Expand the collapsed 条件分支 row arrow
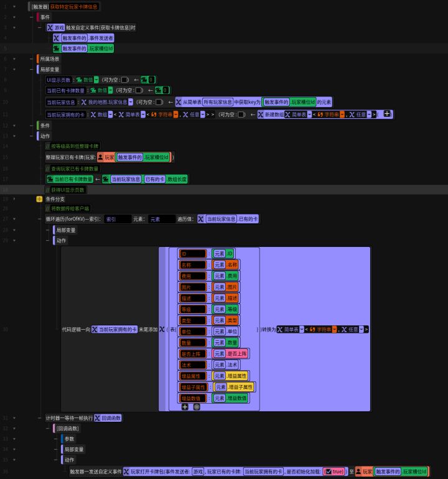Viewport: 448px width, 479px height. pos(14,199)
